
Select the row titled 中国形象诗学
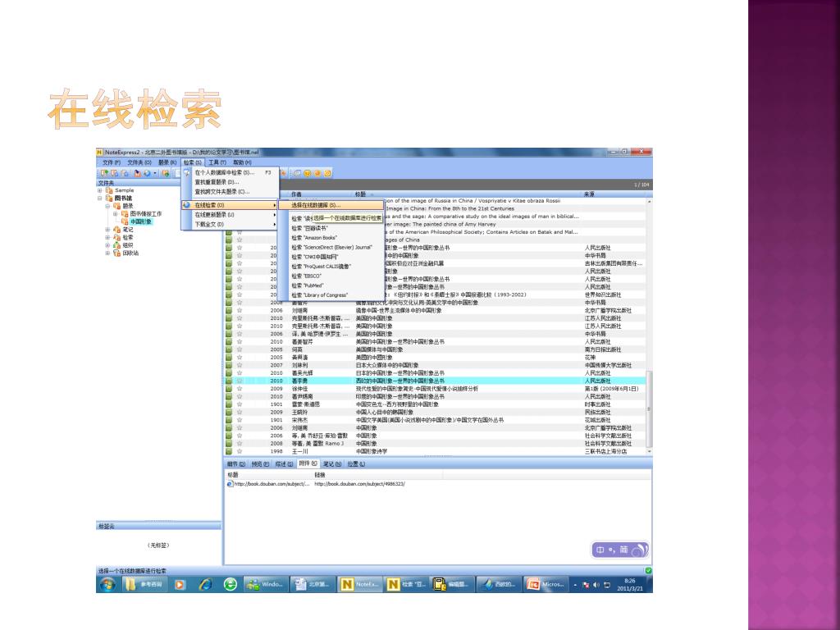click(x=435, y=452)
